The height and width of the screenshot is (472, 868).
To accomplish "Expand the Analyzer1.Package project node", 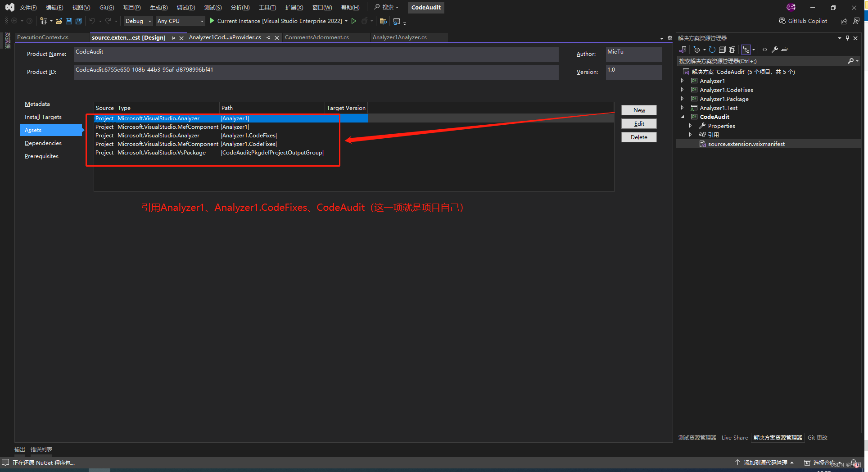I will (x=683, y=99).
